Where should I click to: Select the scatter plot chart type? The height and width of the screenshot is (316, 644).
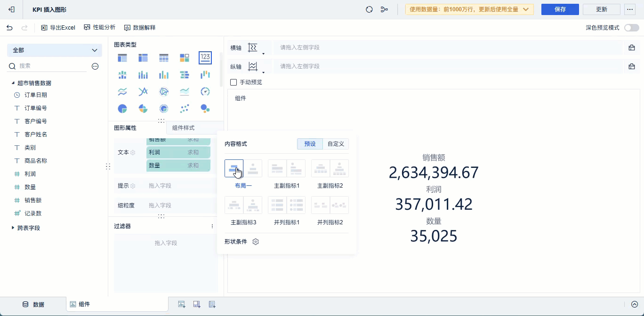(x=185, y=109)
